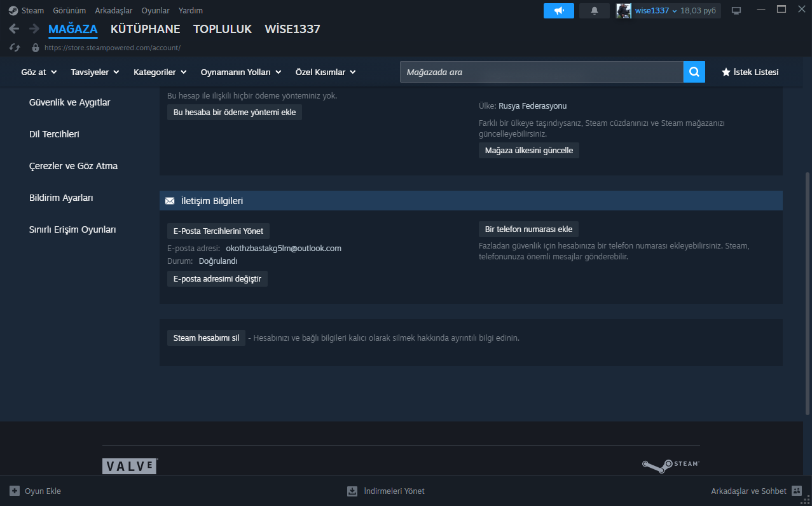Open the Görünüm menu
812x506 pixels.
click(x=69, y=11)
